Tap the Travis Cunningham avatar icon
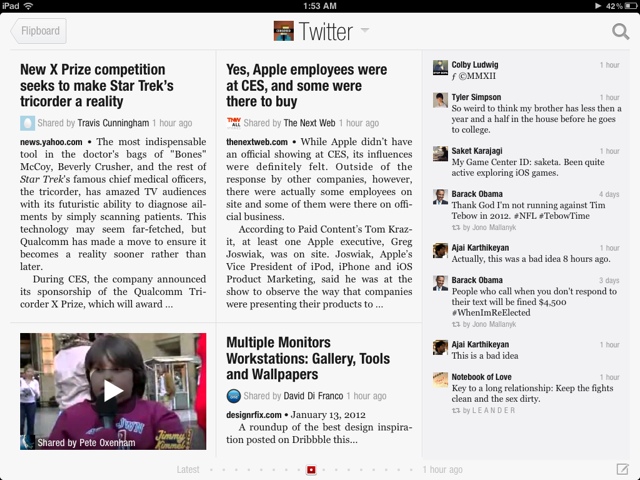The width and height of the screenshot is (640, 480). [x=27, y=123]
